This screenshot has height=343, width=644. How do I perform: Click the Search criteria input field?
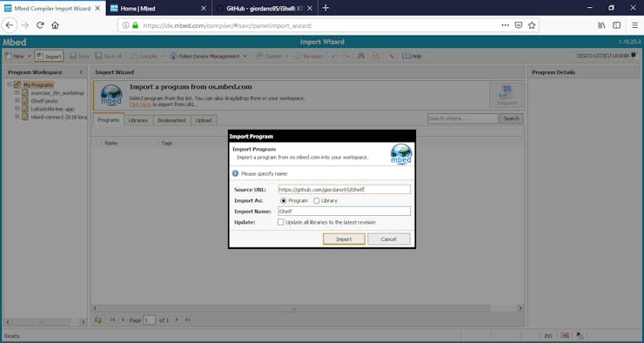(x=462, y=118)
